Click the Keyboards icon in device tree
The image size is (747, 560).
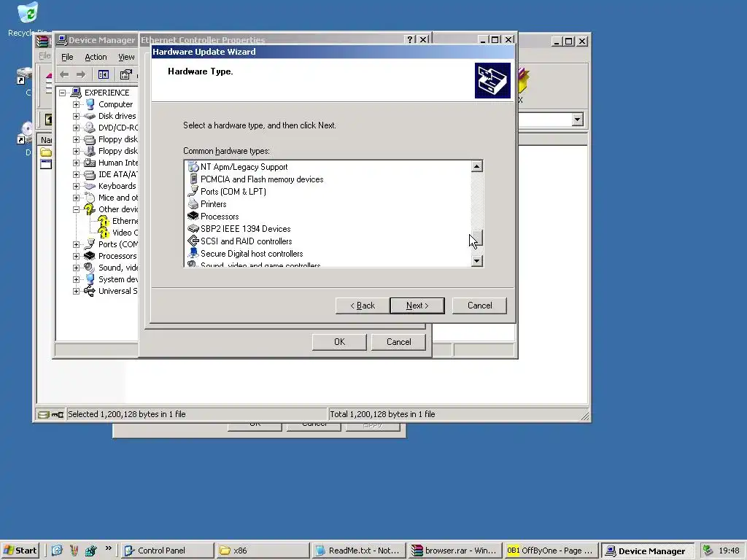90,186
